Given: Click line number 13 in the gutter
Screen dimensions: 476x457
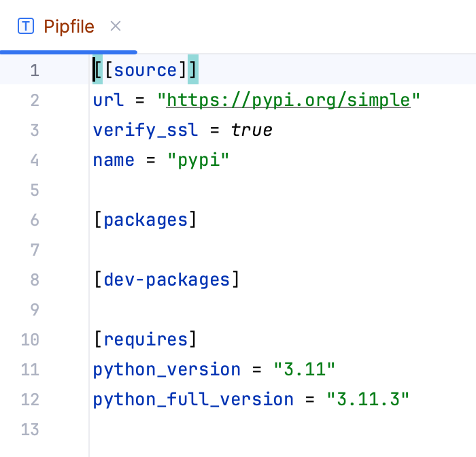Looking at the screenshot, I should pyautogui.click(x=31, y=429).
